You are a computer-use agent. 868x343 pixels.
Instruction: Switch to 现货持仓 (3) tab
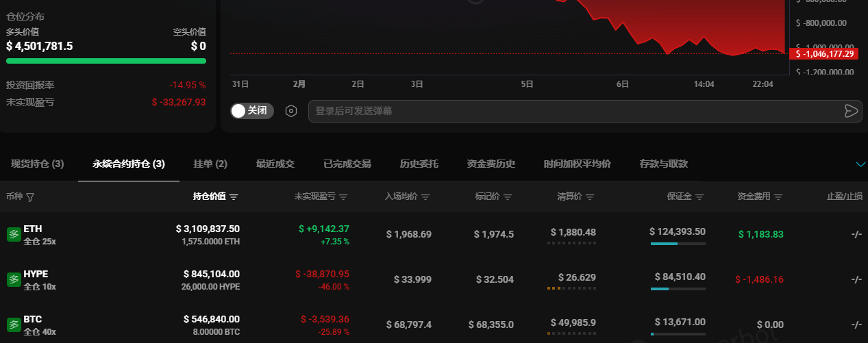[x=38, y=164]
